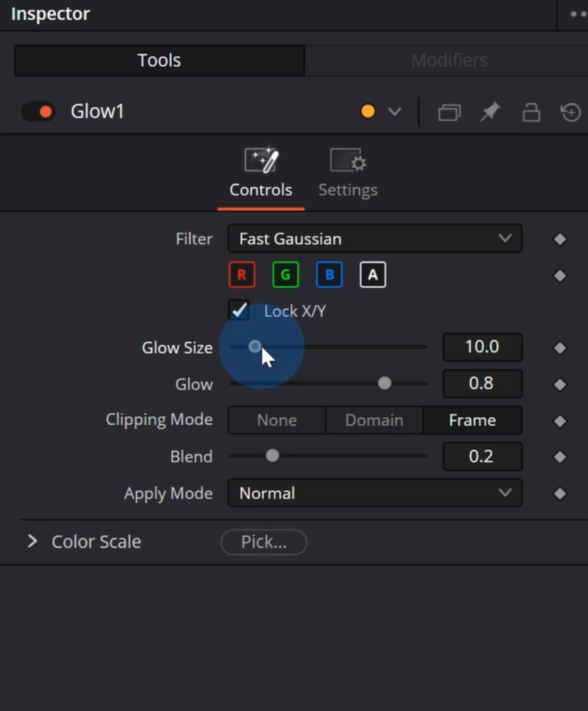Image resolution: width=588 pixels, height=711 pixels.
Task: Click the Filter keyframe diamond
Action: coord(559,240)
